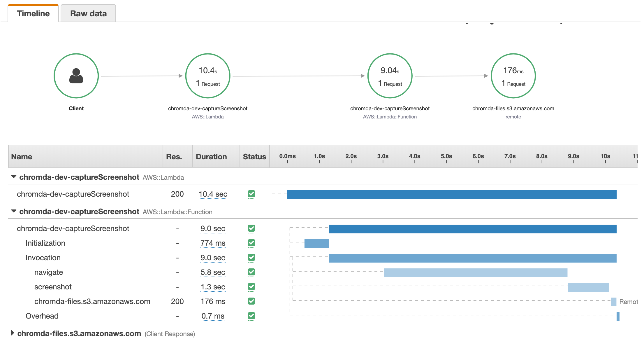Screen dimensions: 644x339
Task: Expand the chromda-files.s3.amazonaws.com Client Response group
Action: click(13, 333)
